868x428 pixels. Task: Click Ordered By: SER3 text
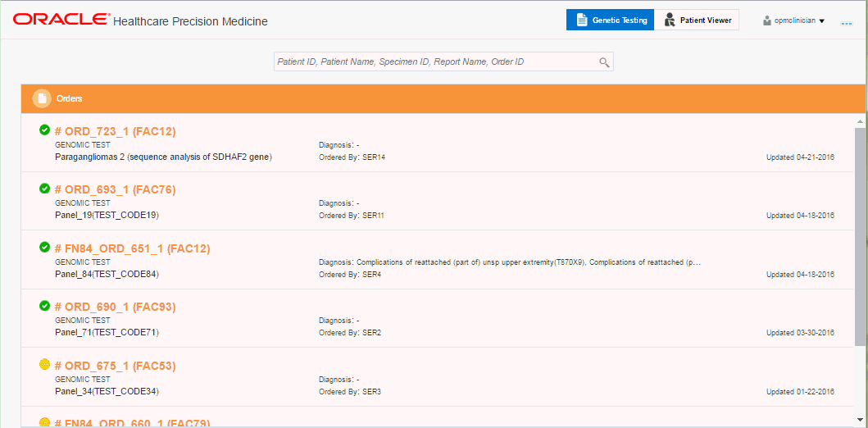[350, 391]
